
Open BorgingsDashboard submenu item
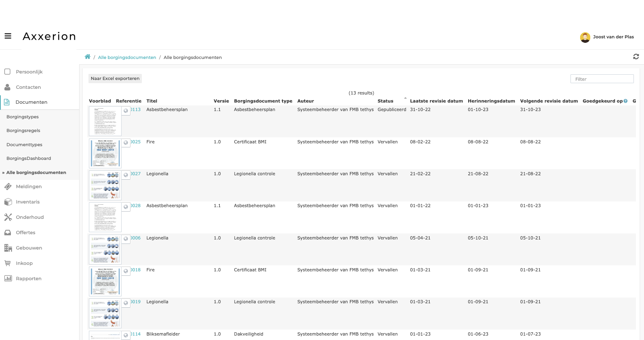pyautogui.click(x=29, y=158)
